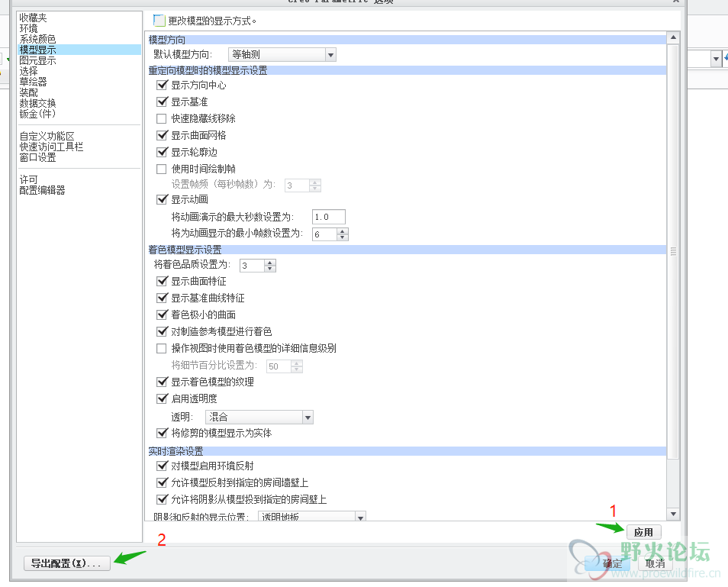The width and height of the screenshot is (728, 587).
Task: Toggle 着色极小的曲面 checkbox
Action: [162, 314]
